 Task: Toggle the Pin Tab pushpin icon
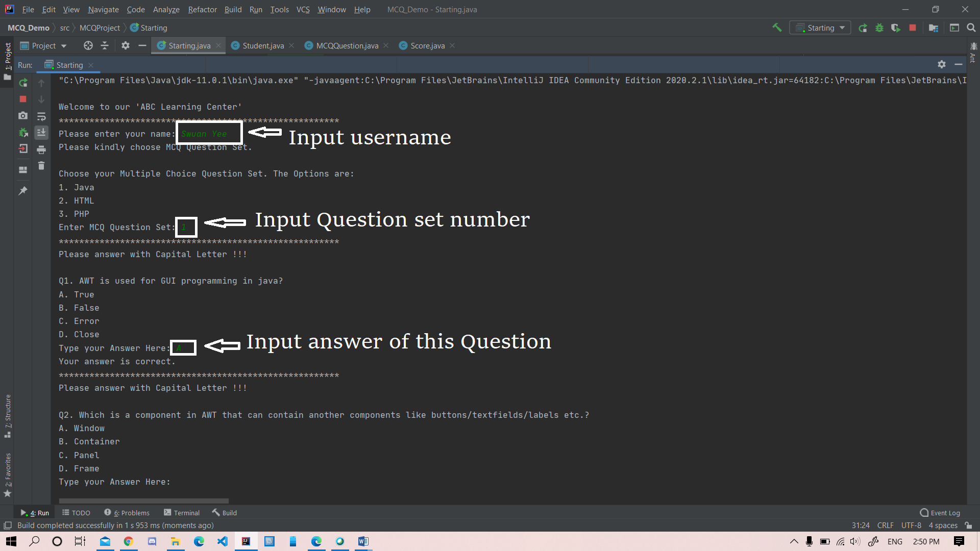click(x=23, y=190)
